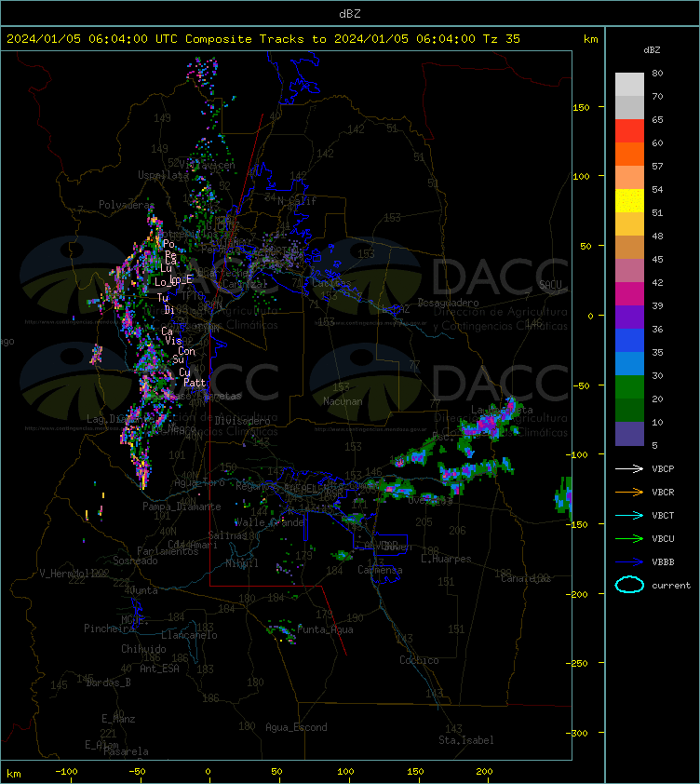This screenshot has height=784, width=700.
Task: Select the purple 39–36 dBZ swatch
Action: click(629, 317)
